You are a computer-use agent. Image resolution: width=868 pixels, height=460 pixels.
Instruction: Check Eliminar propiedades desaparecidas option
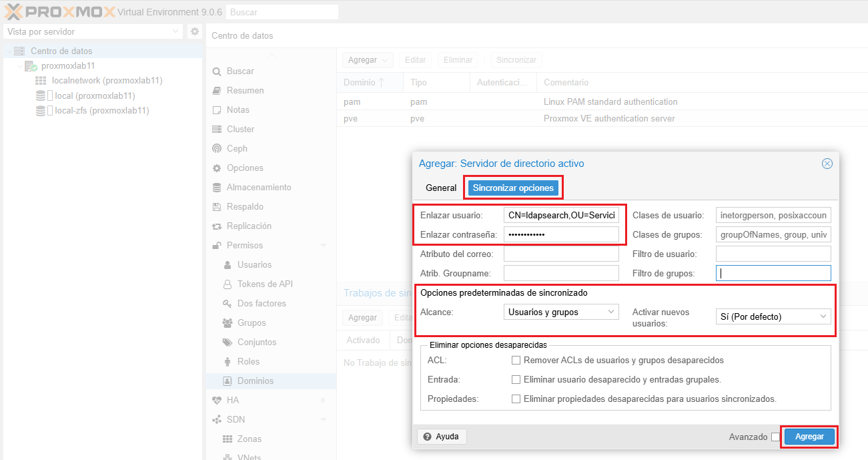[x=516, y=399]
